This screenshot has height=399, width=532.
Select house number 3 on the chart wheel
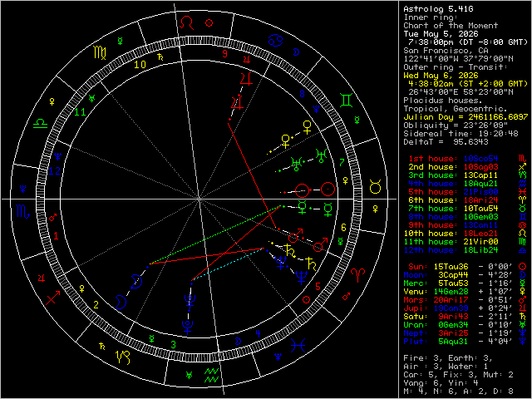pyautogui.click(x=174, y=345)
